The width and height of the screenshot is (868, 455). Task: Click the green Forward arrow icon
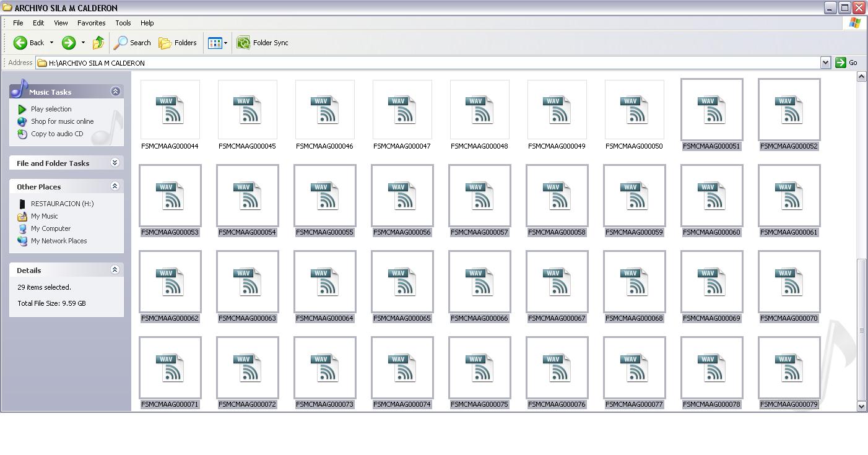pos(69,43)
